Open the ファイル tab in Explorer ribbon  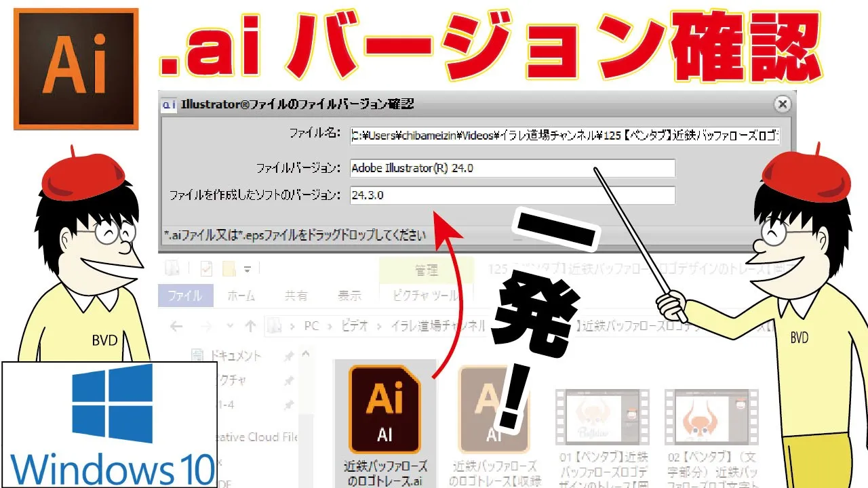click(184, 296)
